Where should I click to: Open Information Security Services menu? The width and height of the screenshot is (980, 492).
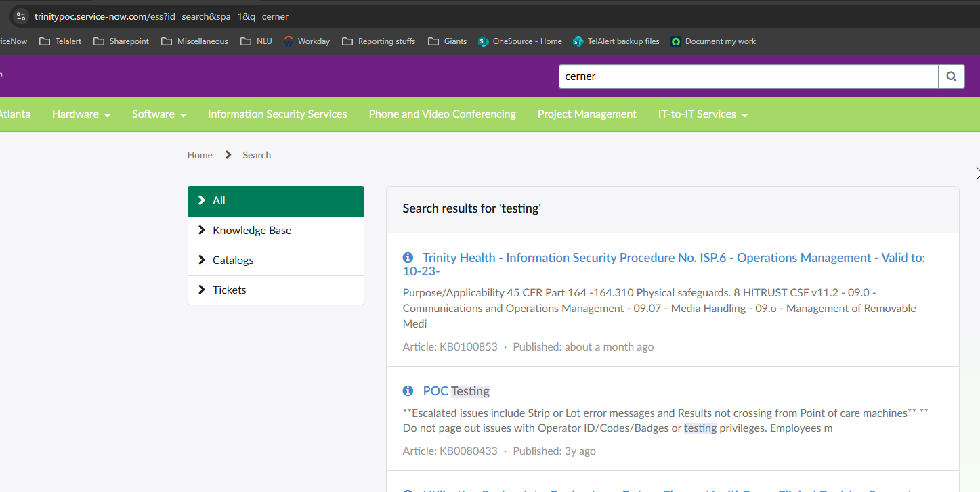pos(277,114)
